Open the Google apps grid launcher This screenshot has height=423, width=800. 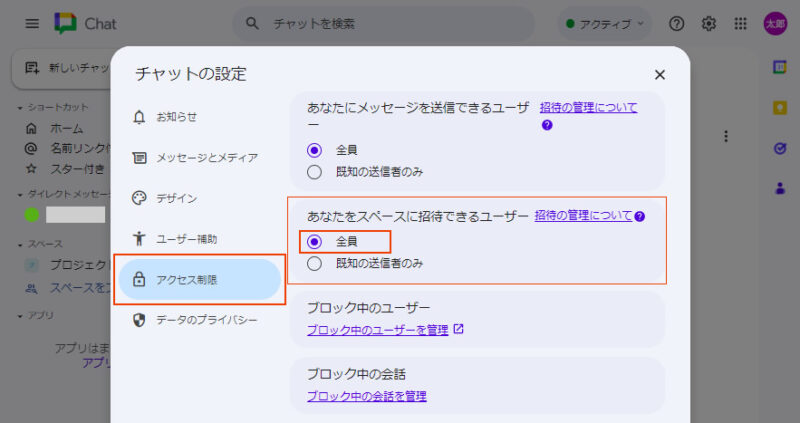[x=741, y=23]
